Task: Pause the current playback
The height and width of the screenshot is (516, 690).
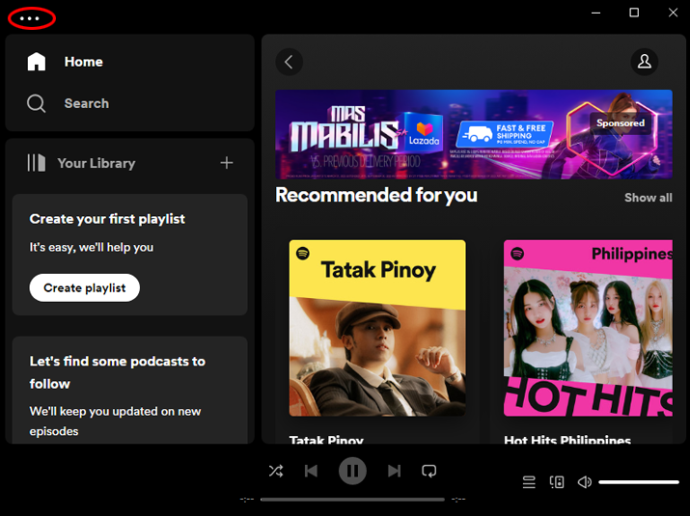Action: [352, 471]
